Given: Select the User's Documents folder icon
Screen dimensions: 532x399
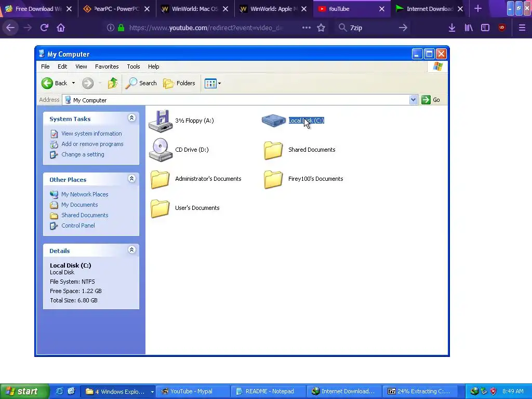Looking at the screenshot, I should click(x=160, y=208).
